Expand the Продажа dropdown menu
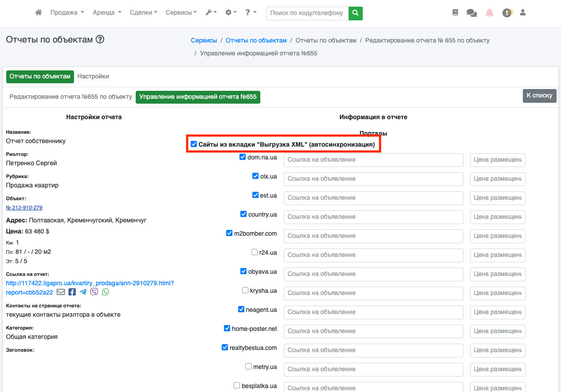Viewport: 561px width, 392px height. [67, 13]
